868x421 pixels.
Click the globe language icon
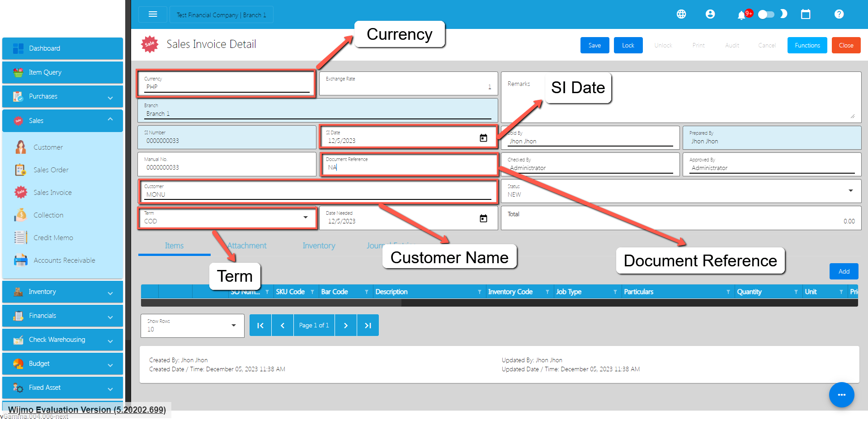click(x=681, y=14)
